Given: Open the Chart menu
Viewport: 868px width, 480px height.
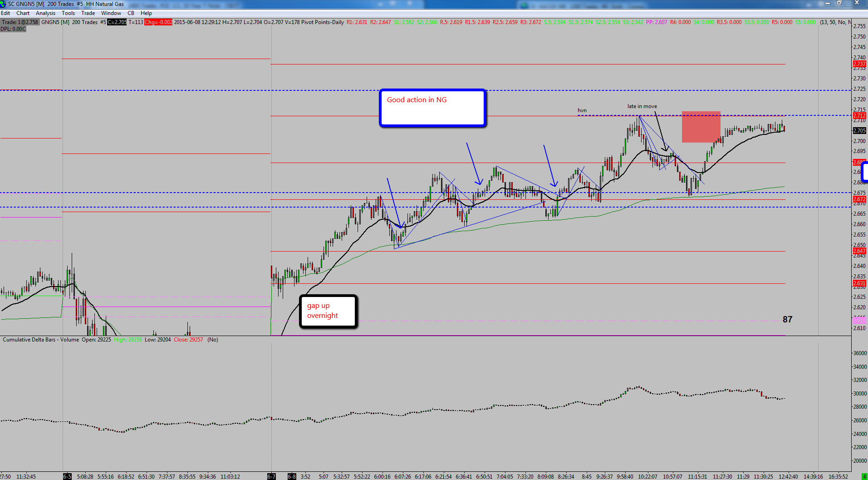Looking at the screenshot, I should coord(23,13).
